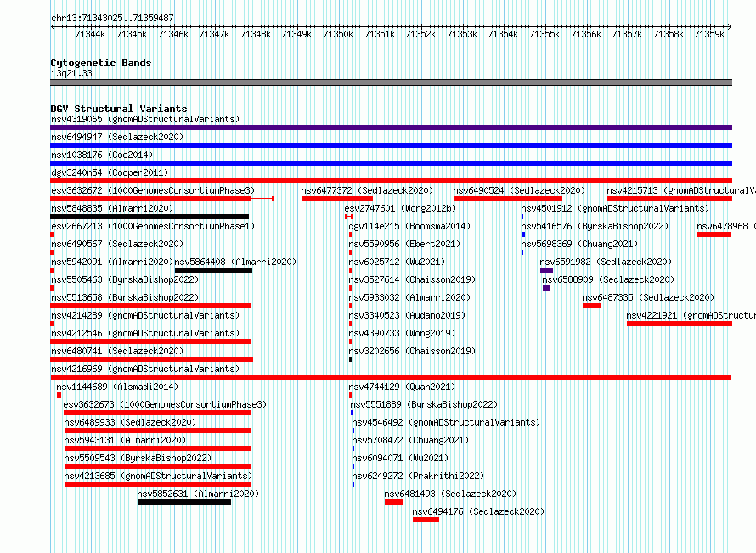
Task: Click the esv2747601 Wong2012b label
Action: [x=400, y=208]
